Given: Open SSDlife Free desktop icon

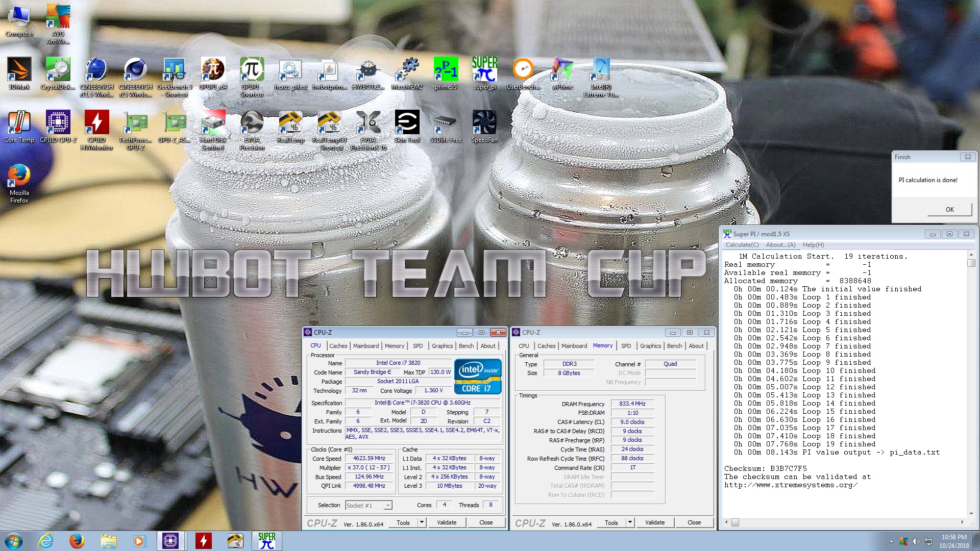Looking at the screenshot, I should pyautogui.click(x=446, y=126).
